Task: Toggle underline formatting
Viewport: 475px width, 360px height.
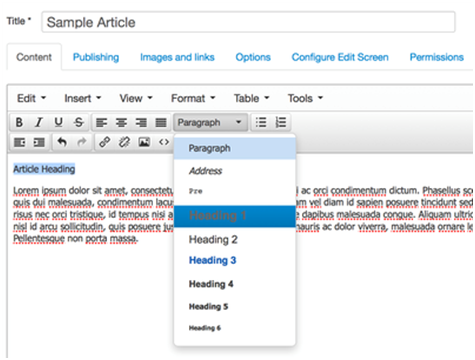Action: (59, 122)
